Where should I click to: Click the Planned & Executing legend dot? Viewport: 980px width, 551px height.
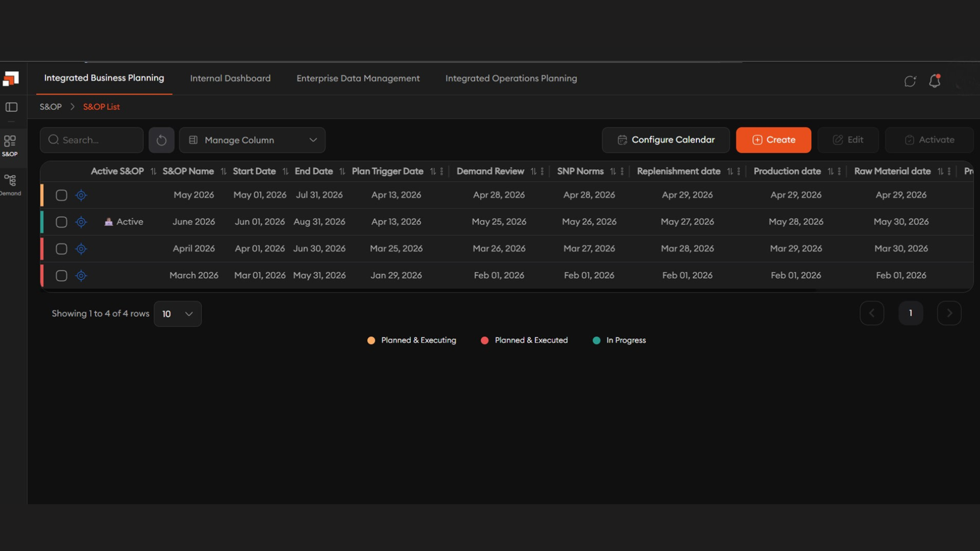pyautogui.click(x=371, y=340)
